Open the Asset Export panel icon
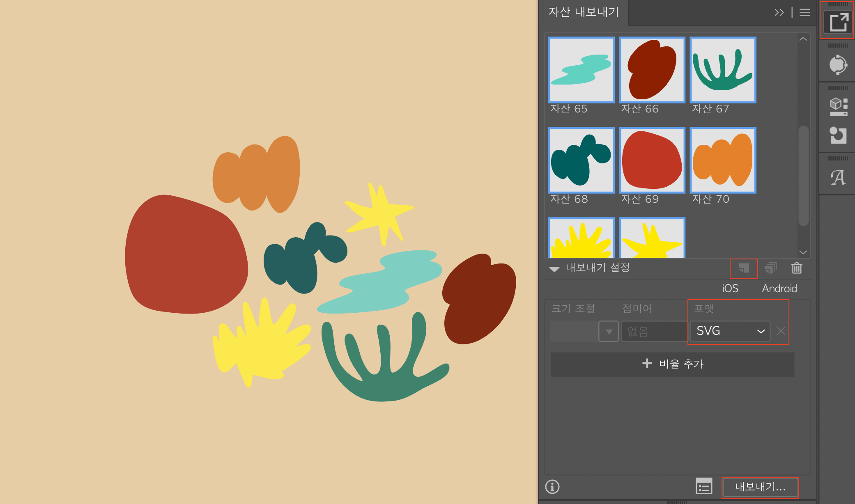Image resolution: width=855 pixels, height=504 pixels. (838, 22)
